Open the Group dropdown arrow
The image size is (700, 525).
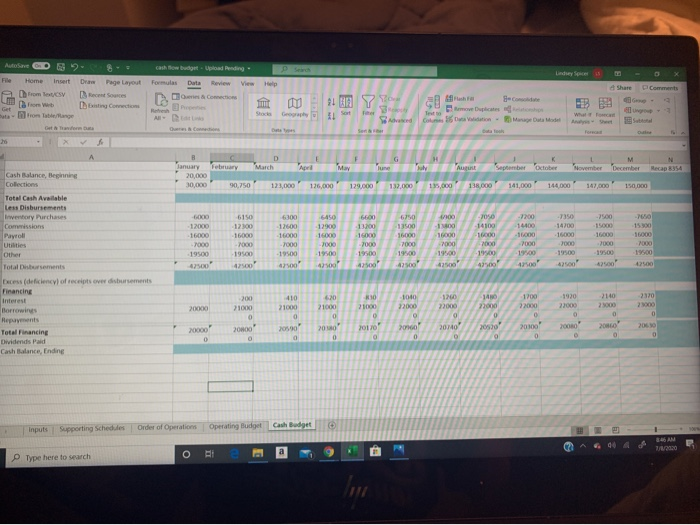click(652, 100)
